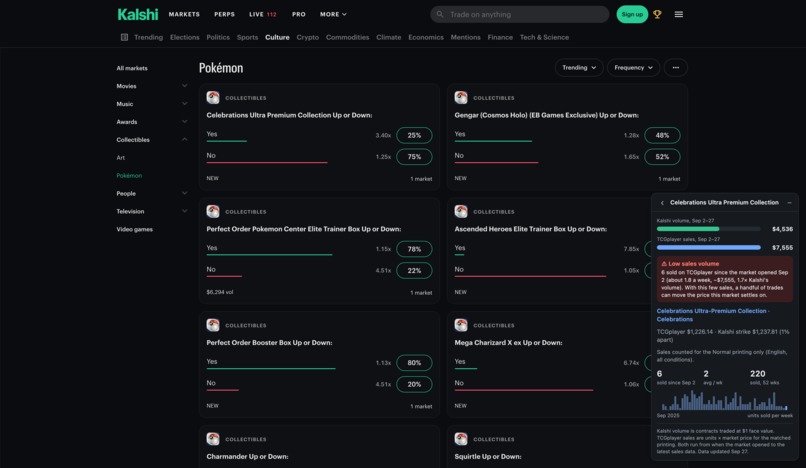Viewport: 806px width, 468px height.
Task: Buy Yes 48% on Gengar Cosmos Holo
Action: tap(662, 135)
